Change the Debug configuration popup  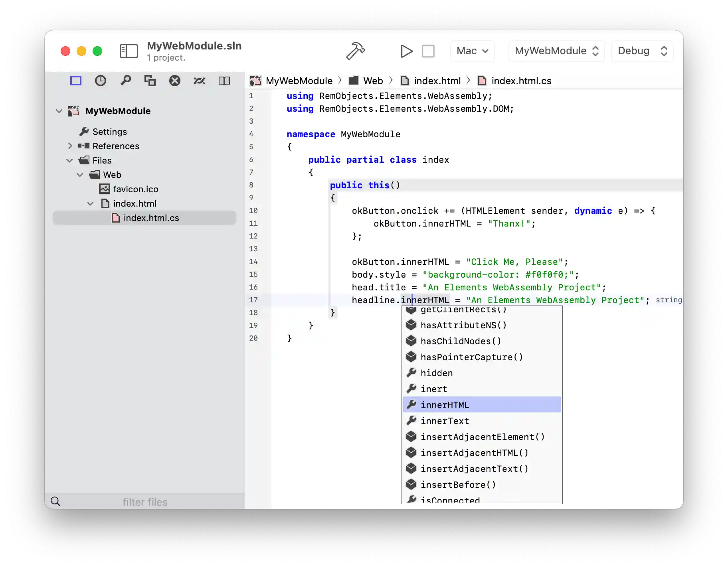(642, 51)
